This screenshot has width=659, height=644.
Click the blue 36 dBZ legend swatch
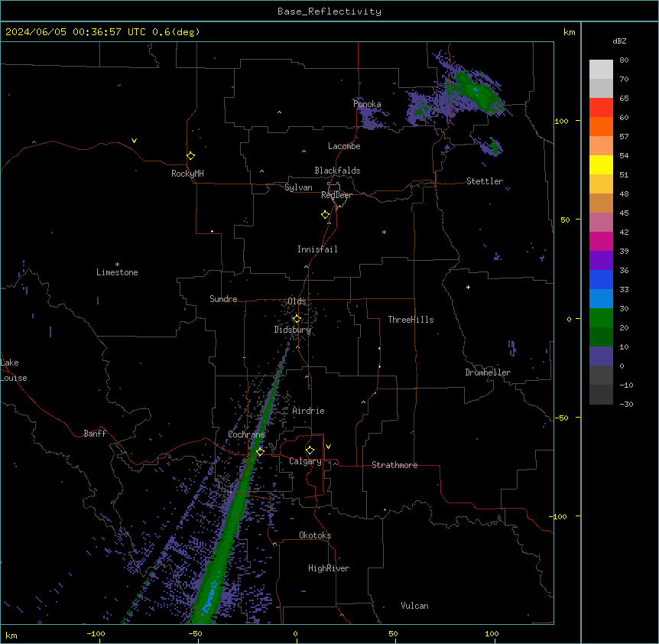pos(601,279)
